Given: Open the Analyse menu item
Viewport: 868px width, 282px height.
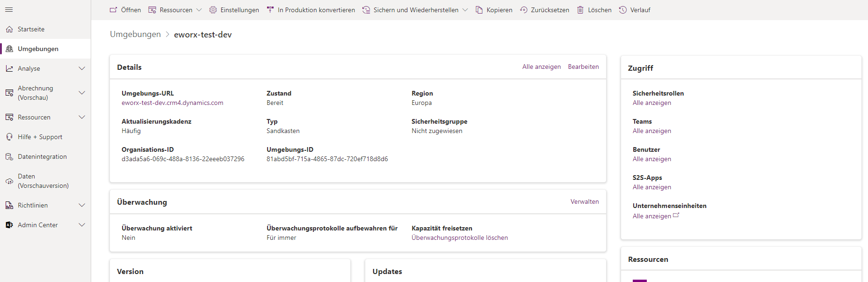Looking at the screenshot, I should point(45,68).
